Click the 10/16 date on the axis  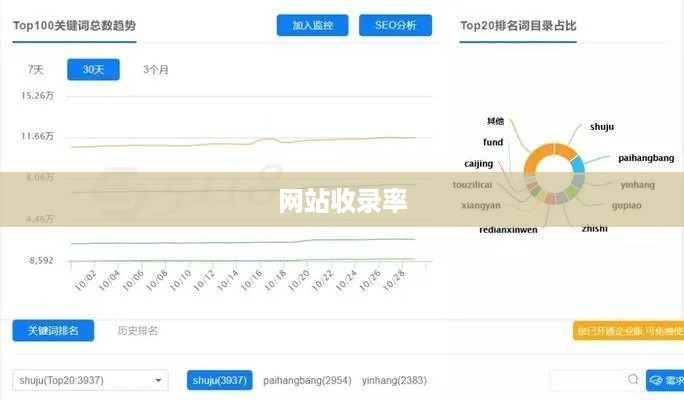(252, 280)
